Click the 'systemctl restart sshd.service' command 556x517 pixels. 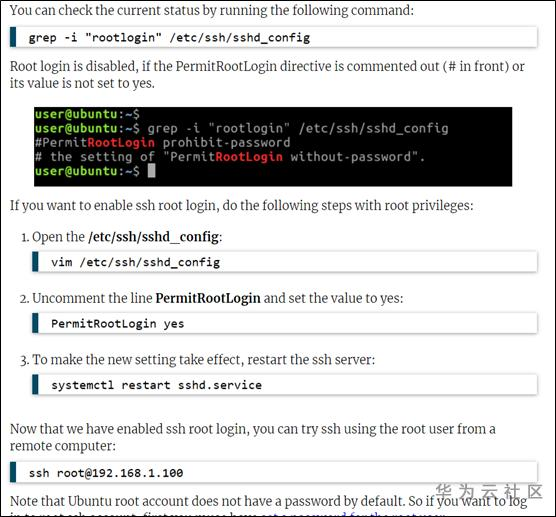coord(156,385)
